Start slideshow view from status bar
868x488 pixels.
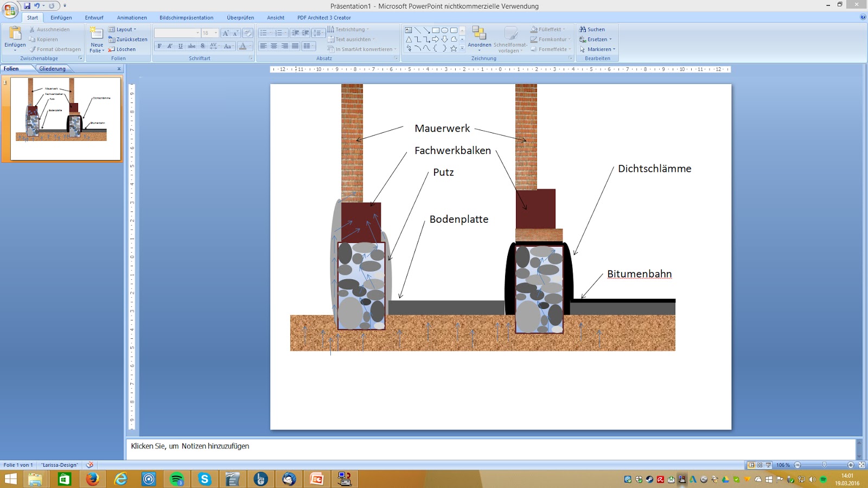pos(768,465)
